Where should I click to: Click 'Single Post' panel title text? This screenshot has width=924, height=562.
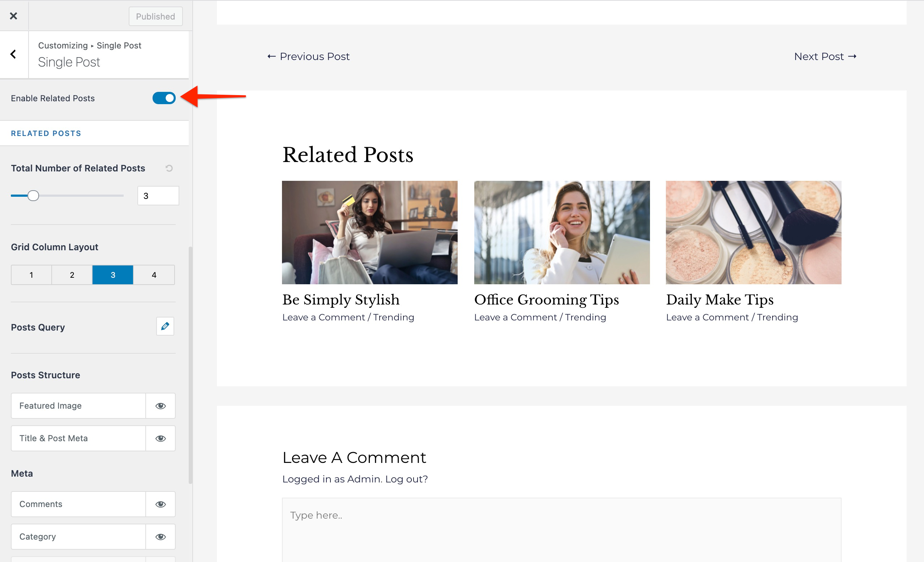click(69, 62)
